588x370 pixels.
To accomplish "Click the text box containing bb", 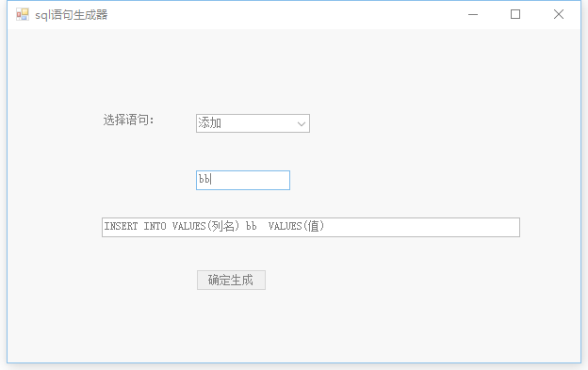I will pyautogui.click(x=243, y=180).
